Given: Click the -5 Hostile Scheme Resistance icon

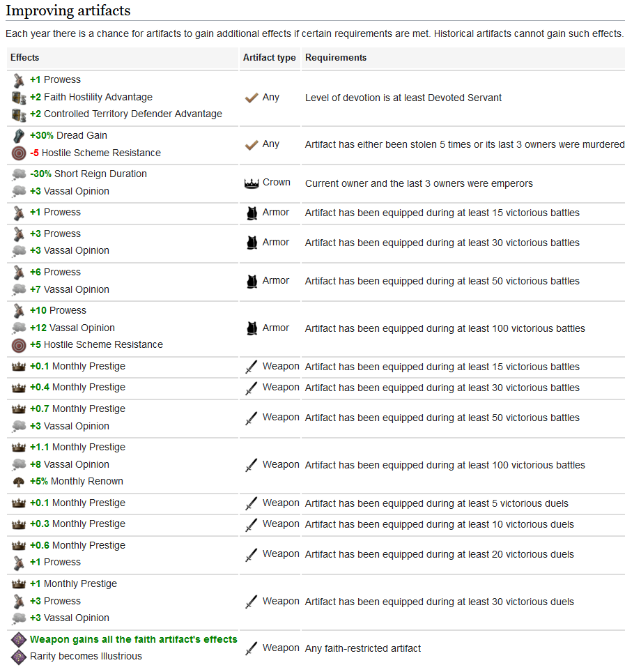Looking at the screenshot, I should point(19,153).
